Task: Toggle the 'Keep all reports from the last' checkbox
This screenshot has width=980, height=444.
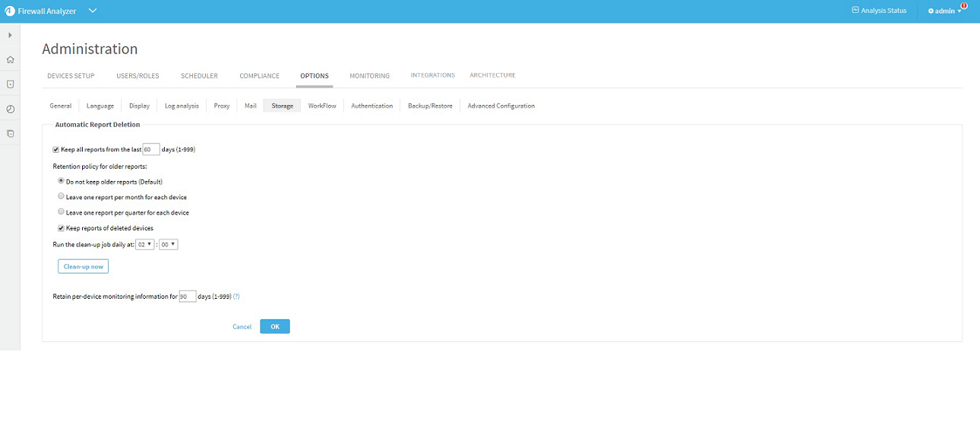Action: coord(56,150)
